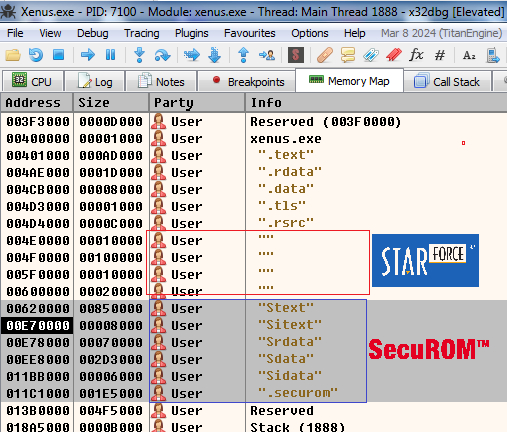
Task: Open Scylla plugin red S icon
Action: coord(296,55)
